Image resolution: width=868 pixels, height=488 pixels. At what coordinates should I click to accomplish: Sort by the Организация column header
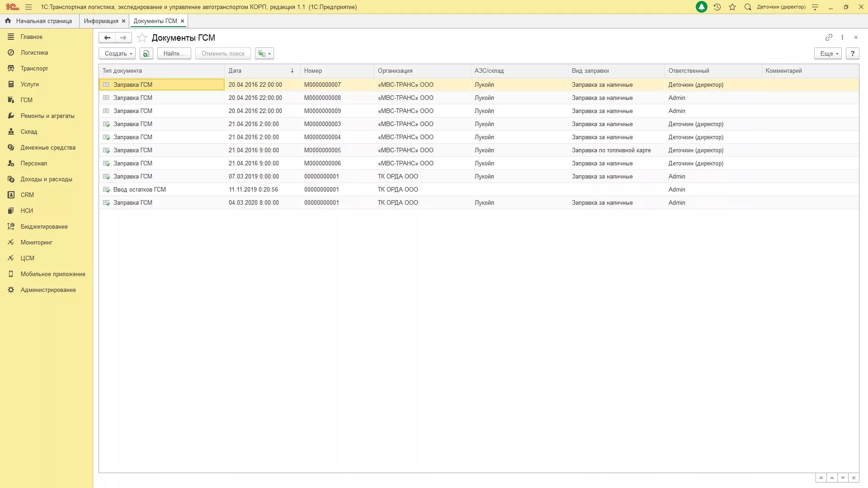click(x=422, y=70)
